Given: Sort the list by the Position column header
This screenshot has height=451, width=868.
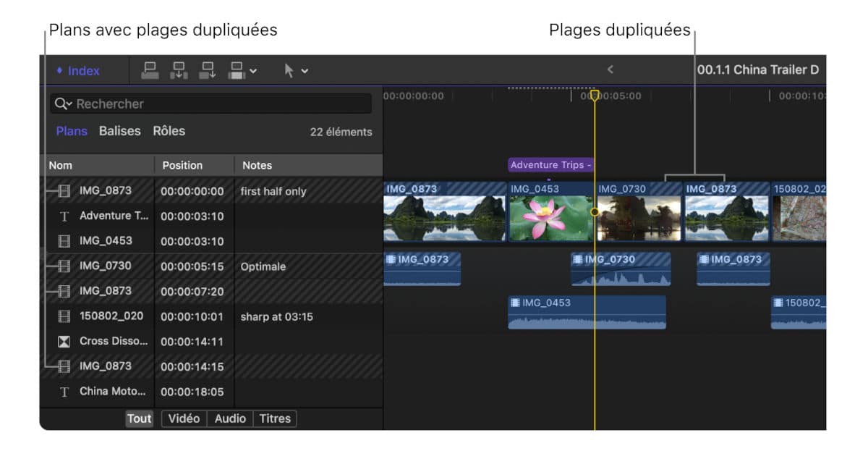Looking at the screenshot, I should pyautogui.click(x=182, y=165).
